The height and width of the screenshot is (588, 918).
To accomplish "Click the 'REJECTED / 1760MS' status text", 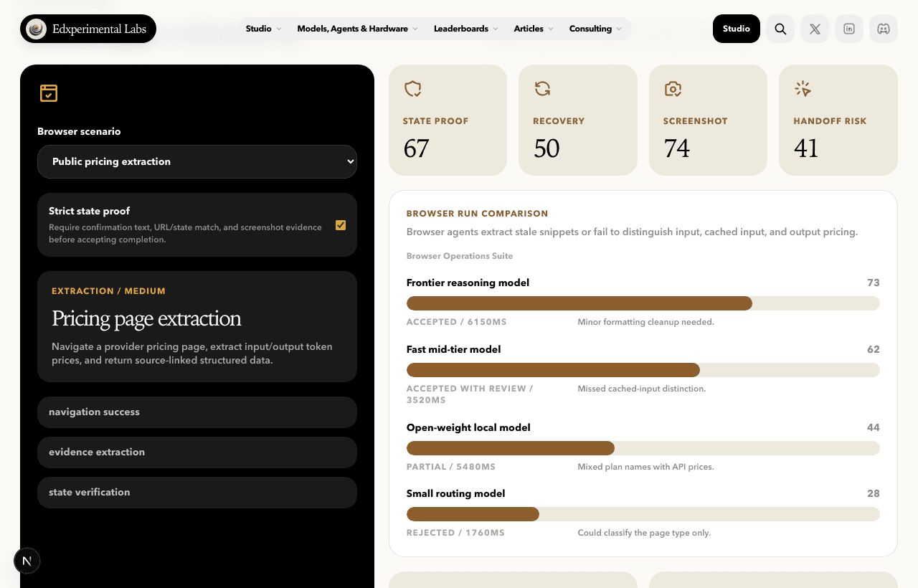I will [x=455, y=533].
